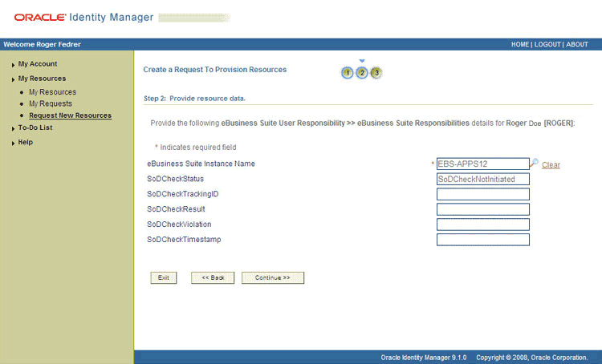Click 'Welcome Roger Fedrer' text
The image size is (602, 364).
click(x=43, y=44)
